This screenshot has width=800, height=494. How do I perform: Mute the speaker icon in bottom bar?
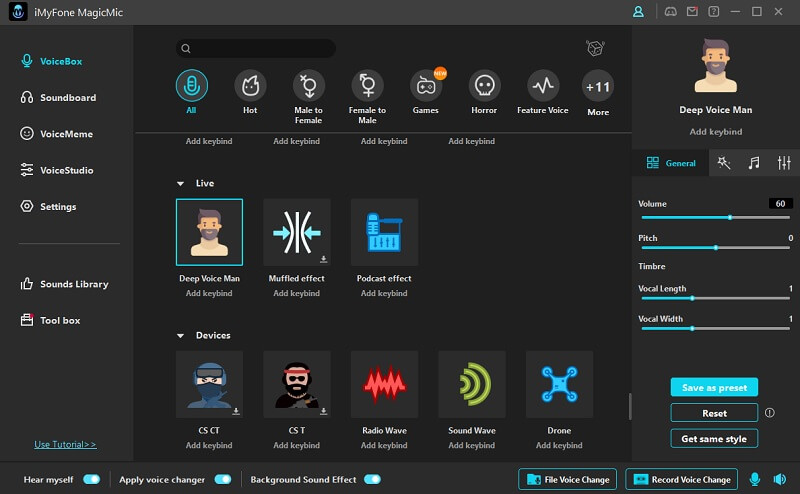tap(780, 479)
